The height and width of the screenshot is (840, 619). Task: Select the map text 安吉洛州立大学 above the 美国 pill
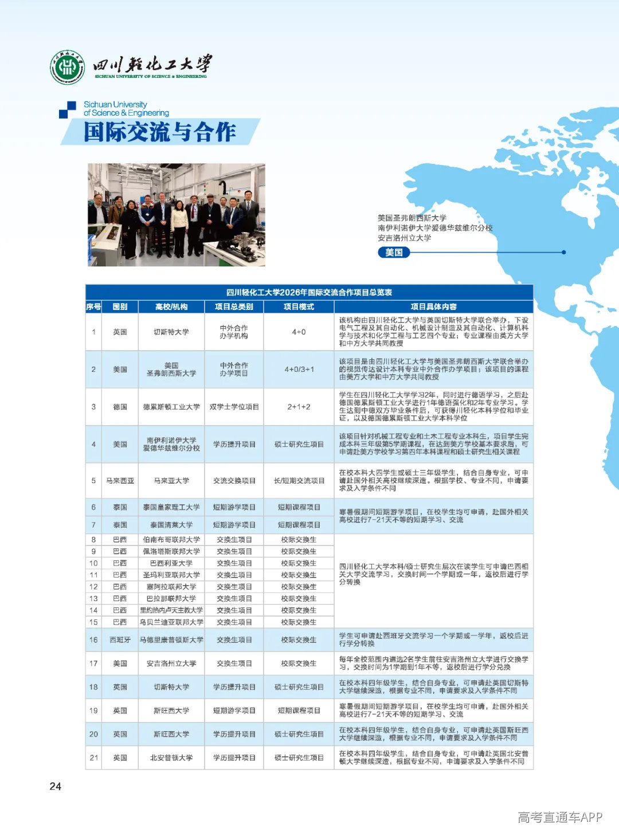[x=404, y=238]
